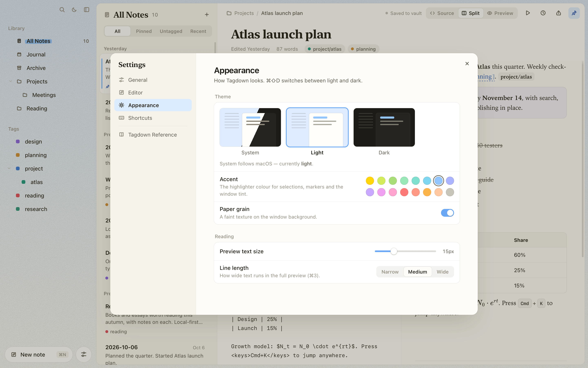Open version history clock icon
588x368 pixels.
543,13
